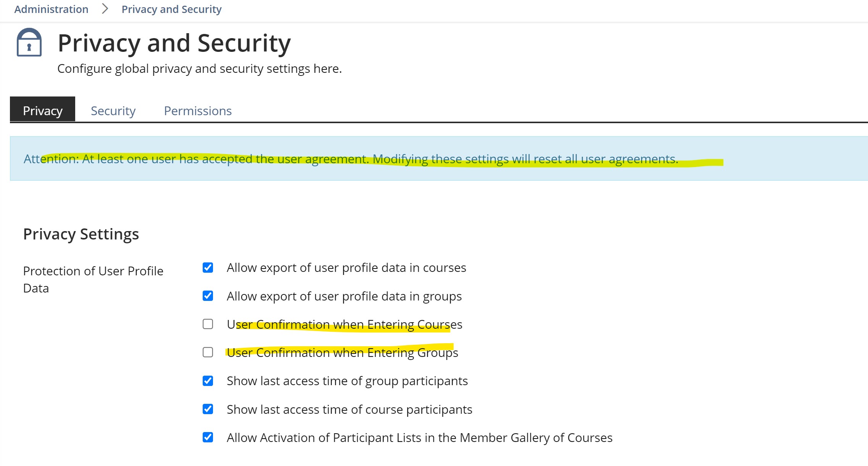The width and height of the screenshot is (868, 466).
Task: Open the Privacy and Security breadcrumb link
Action: [171, 9]
